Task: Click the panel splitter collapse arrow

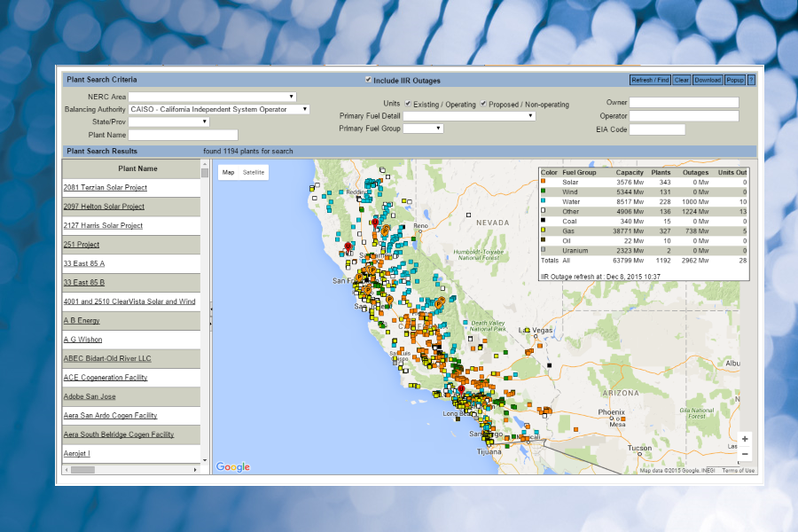Action: pyautogui.click(x=211, y=309)
